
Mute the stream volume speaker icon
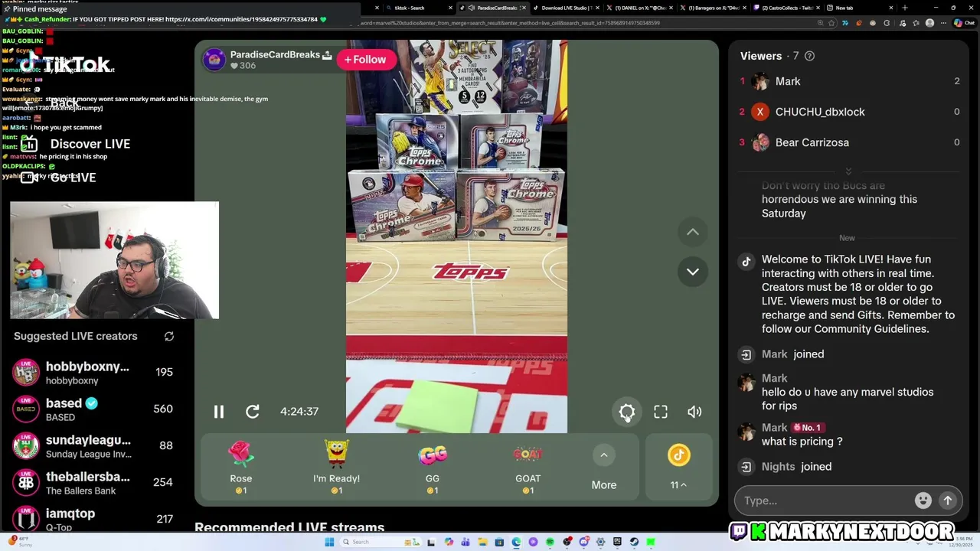[x=694, y=412]
